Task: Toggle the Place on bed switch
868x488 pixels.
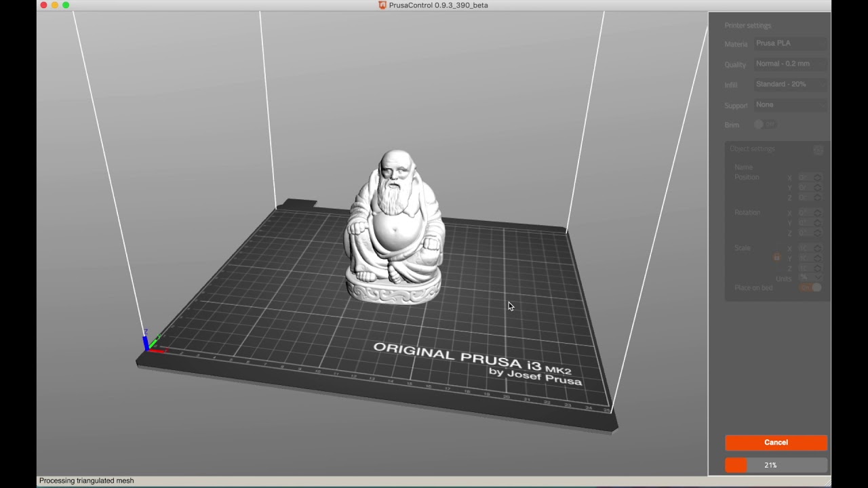Action: pyautogui.click(x=810, y=287)
